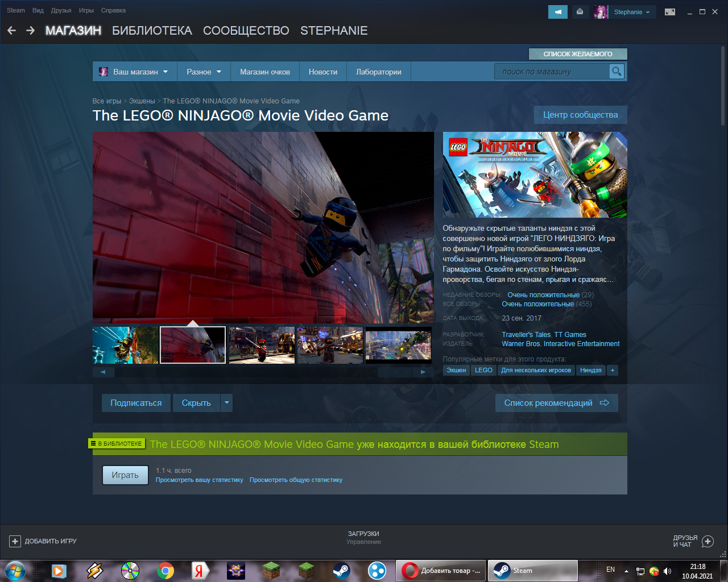This screenshot has width=728, height=582.
Task: Open the 'МАГАЗИН' tab
Action: [73, 31]
